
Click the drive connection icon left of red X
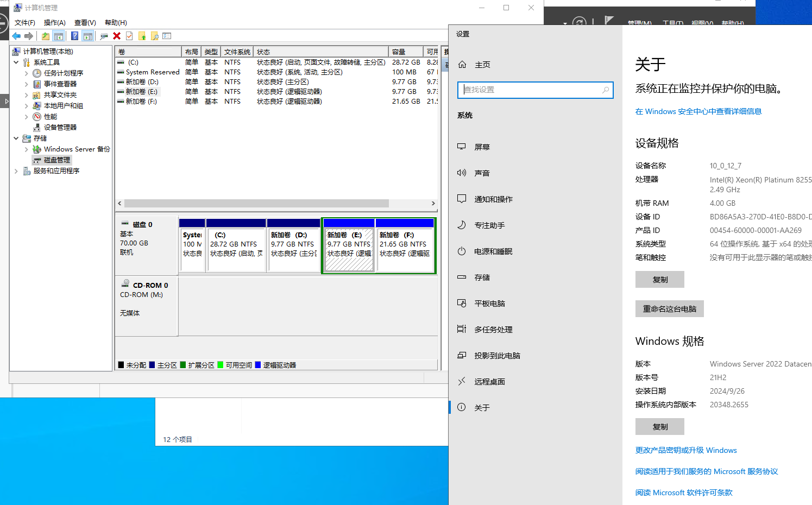[104, 36]
